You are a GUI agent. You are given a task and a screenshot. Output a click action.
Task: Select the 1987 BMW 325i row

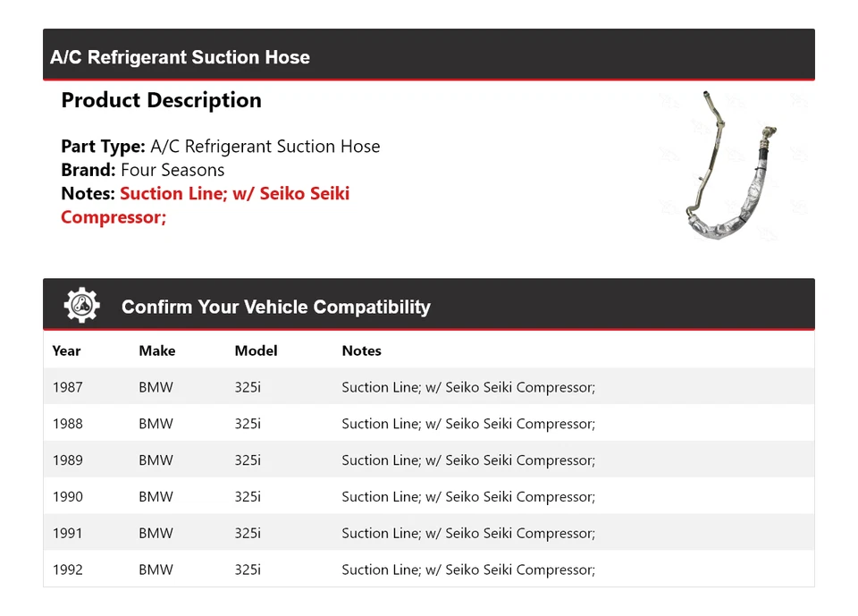(428, 387)
